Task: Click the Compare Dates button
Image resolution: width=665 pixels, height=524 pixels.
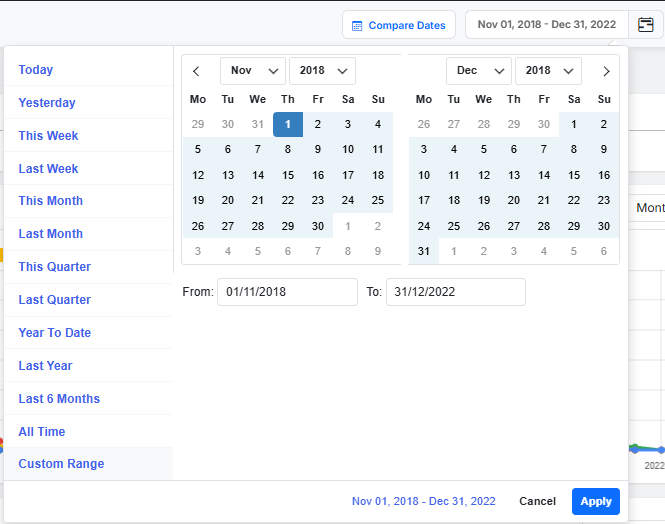Action: pos(398,25)
